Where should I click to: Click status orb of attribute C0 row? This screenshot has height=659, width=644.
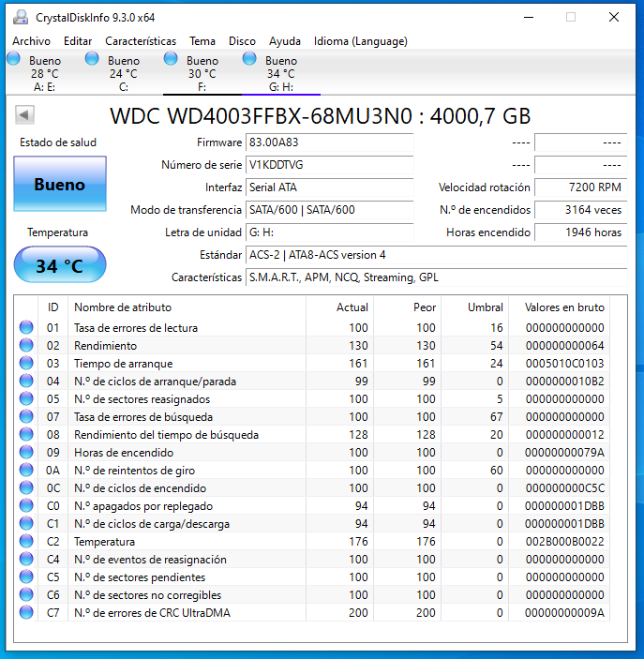tap(26, 505)
